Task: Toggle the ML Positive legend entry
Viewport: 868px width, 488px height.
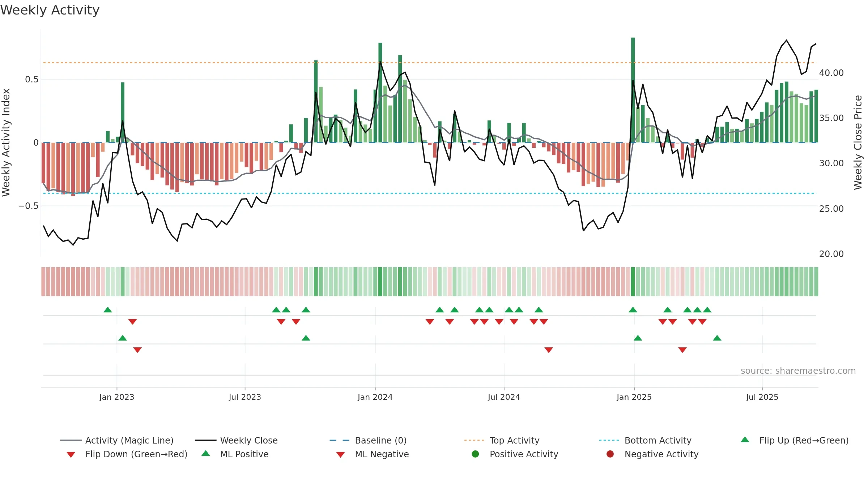Action: [x=235, y=454]
